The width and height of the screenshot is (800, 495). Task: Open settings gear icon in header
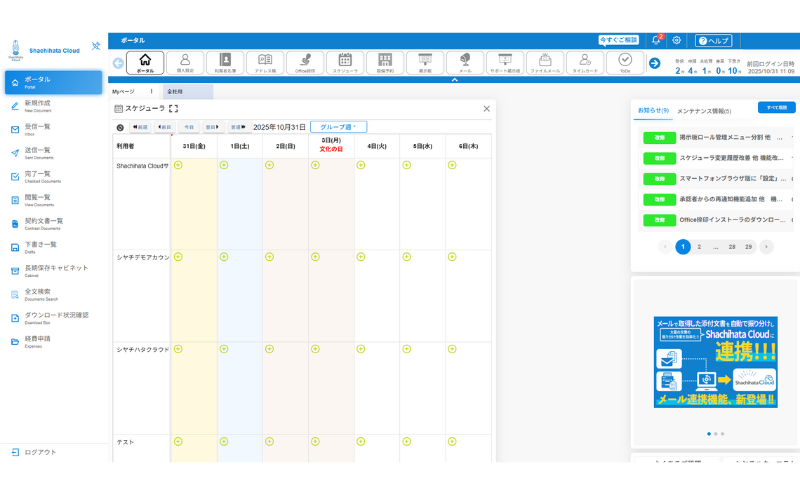coord(677,40)
